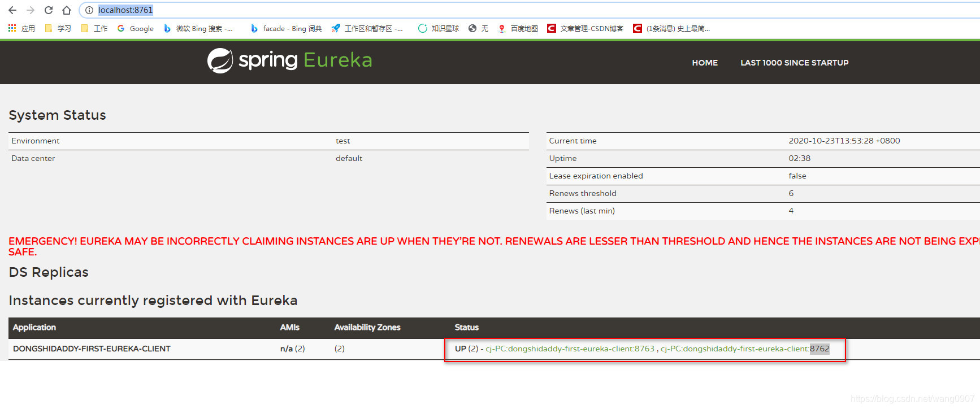
Task: Reload the page with refresh icon
Action: tap(49, 10)
